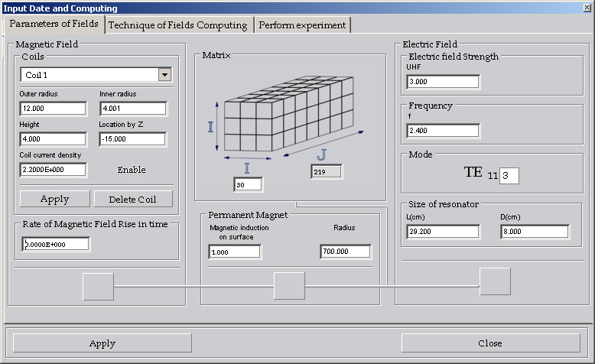The width and height of the screenshot is (595, 364).
Task: Focus the Outer radius input field
Action: (53, 109)
